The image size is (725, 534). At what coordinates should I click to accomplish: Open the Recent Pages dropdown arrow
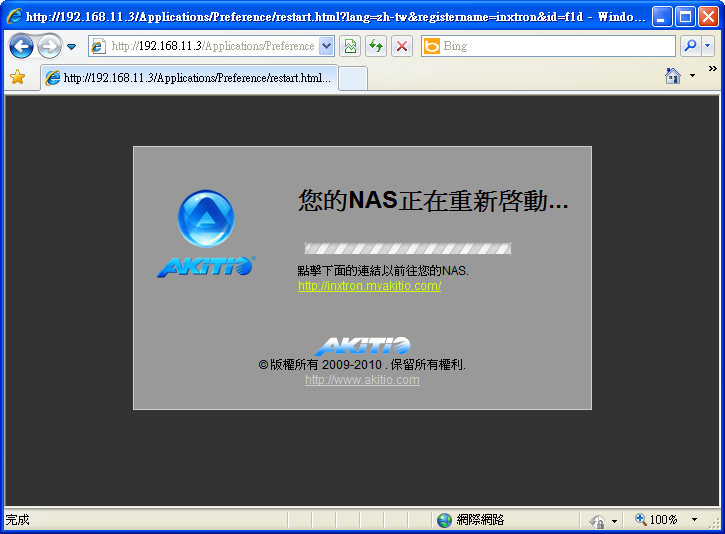(x=72, y=47)
